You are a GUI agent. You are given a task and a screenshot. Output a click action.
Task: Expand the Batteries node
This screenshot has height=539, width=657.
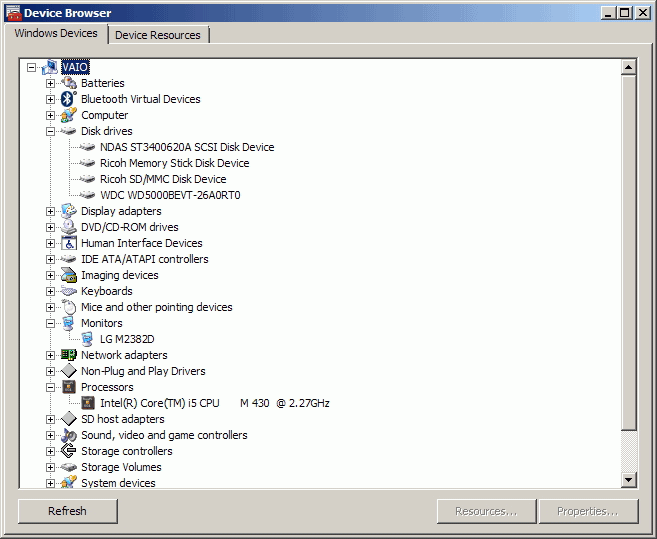50,83
